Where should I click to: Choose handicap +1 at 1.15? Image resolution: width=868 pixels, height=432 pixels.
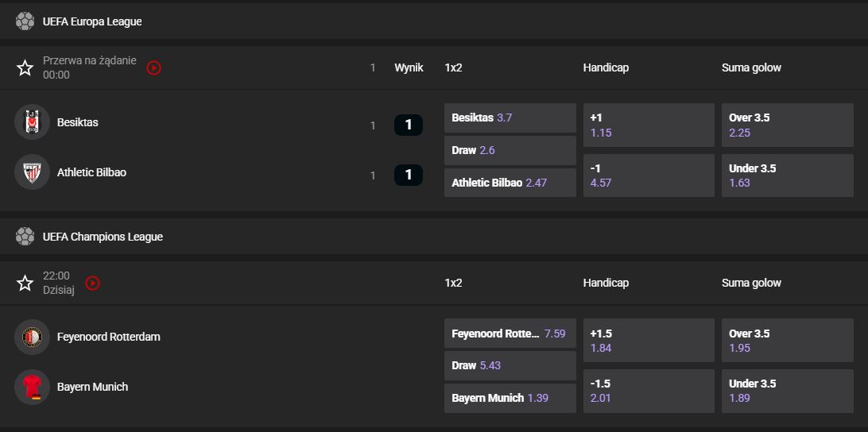[x=648, y=125]
